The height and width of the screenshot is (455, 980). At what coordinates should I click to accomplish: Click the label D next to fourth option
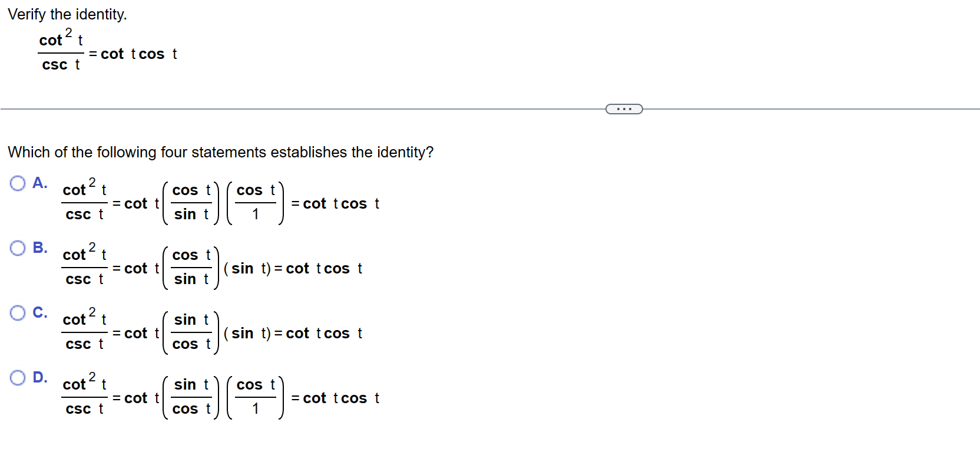click(39, 378)
